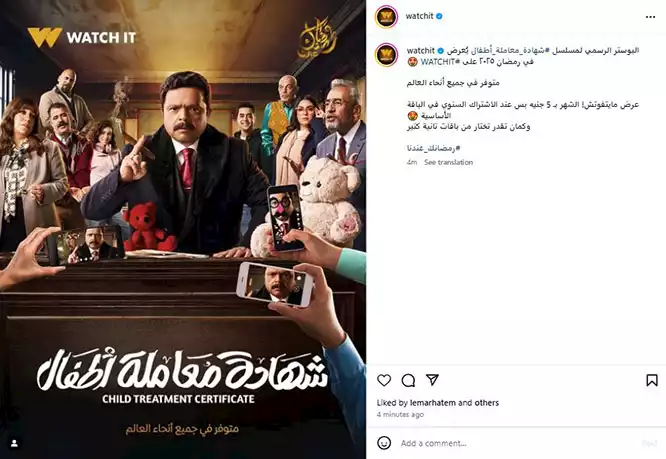This screenshot has height=459, width=666.
Task: Save the post with the bookmark icon
Action: (652, 380)
